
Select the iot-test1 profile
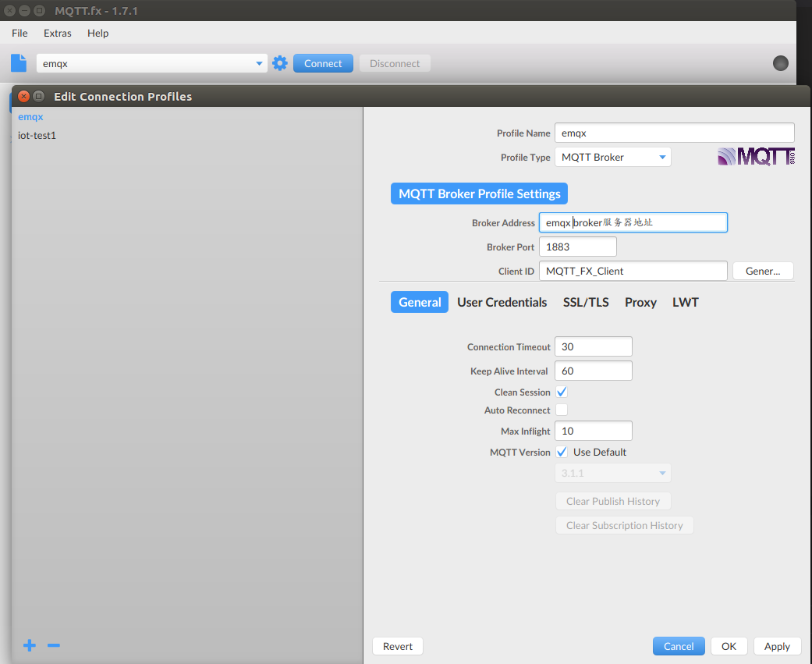37,135
